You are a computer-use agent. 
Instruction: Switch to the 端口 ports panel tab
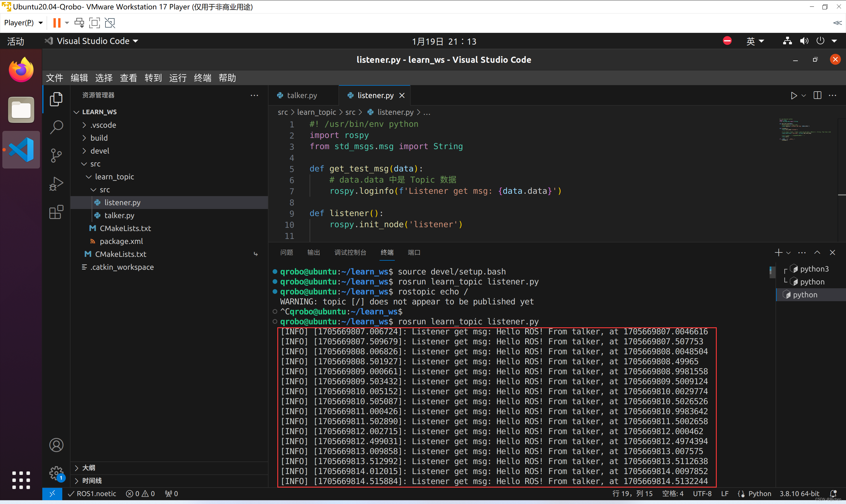click(x=414, y=252)
